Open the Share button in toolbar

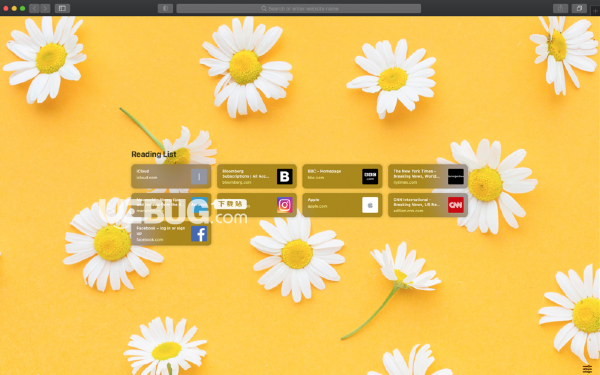point(560,8)
